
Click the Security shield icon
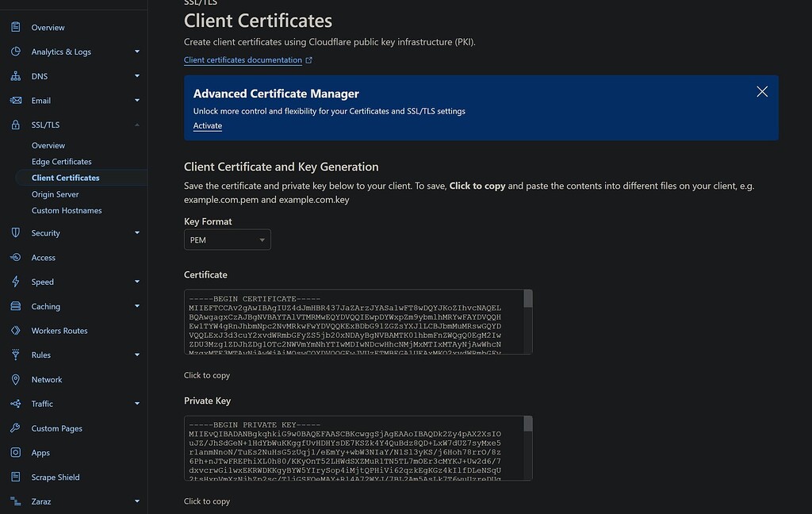(16, 233)
